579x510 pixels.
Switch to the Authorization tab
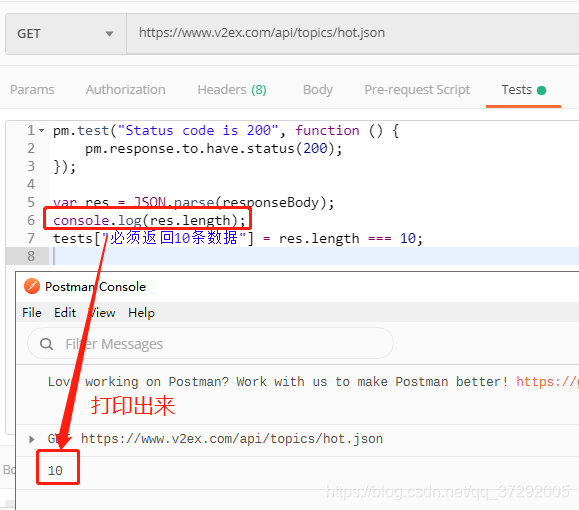pyautogui.click(x=126, y=90)
